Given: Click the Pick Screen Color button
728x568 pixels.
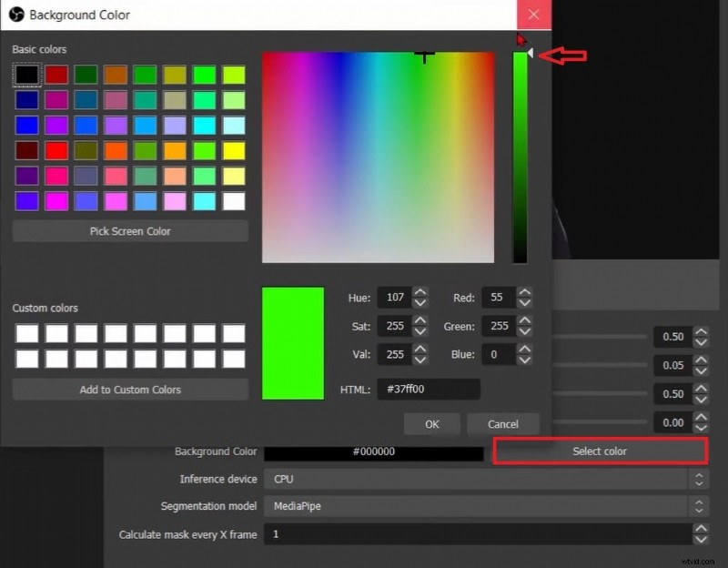Looking at the screenshot, I should click(129, 231).
